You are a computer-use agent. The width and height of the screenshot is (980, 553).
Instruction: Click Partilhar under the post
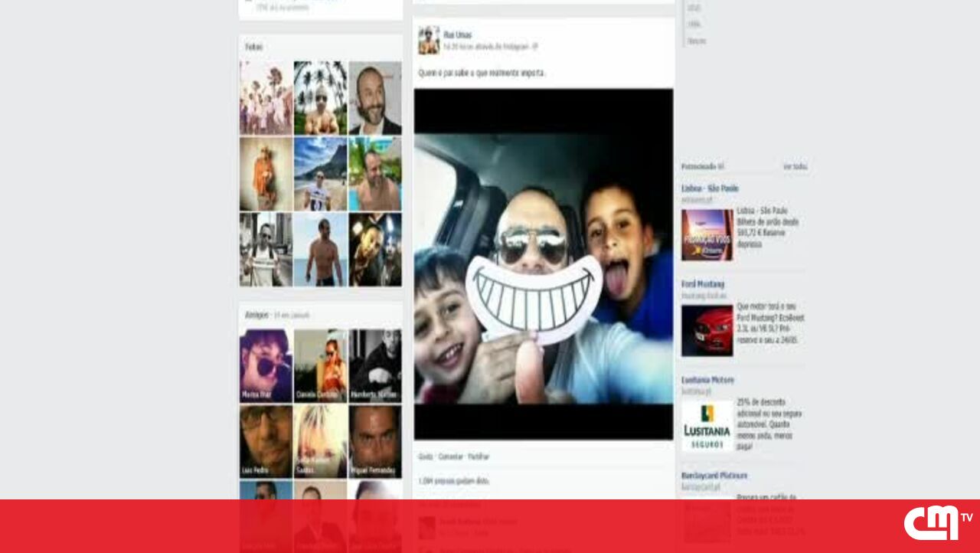(x=479, y=456)
